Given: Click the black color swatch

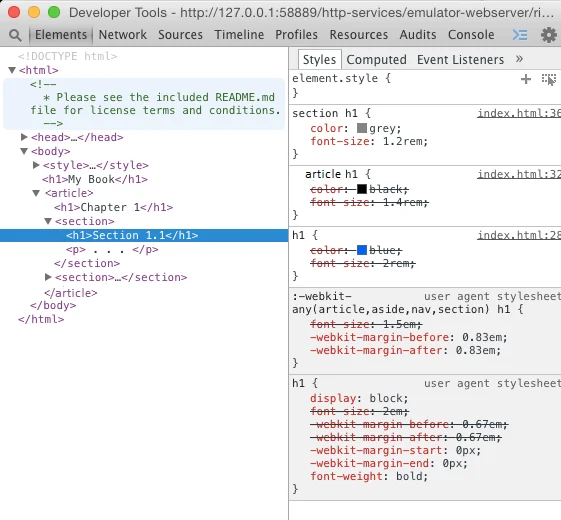Looking at the screenshot, I should [x=362, y=189].
